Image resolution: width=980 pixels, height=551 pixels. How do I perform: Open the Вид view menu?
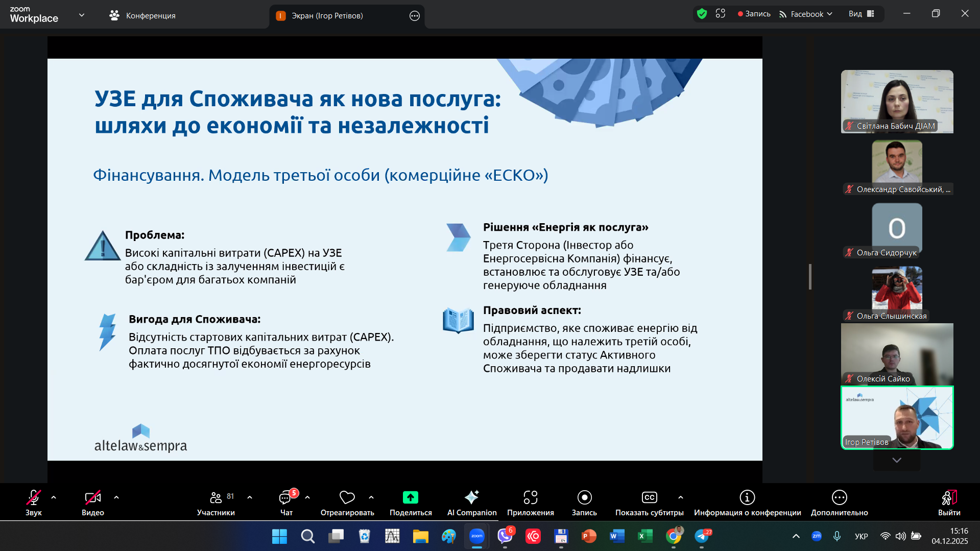pyautogui.click(x=861, y=14)
